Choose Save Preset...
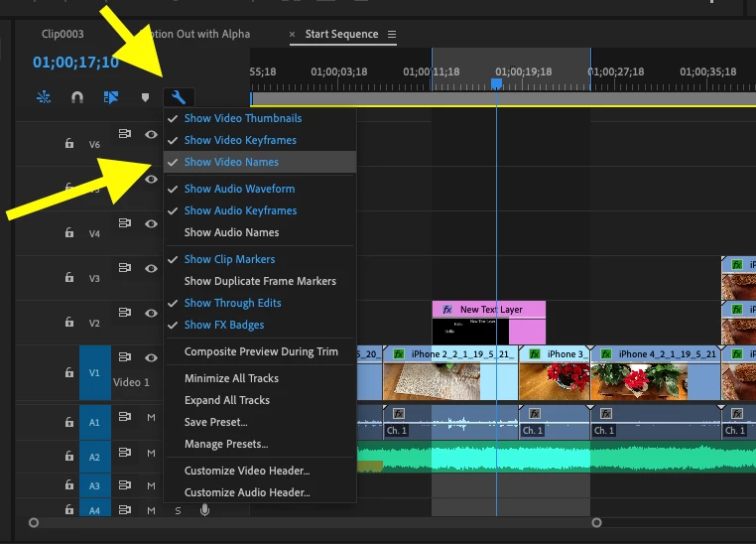The width and height of the screenshot is (756, 544). point(260,422)
